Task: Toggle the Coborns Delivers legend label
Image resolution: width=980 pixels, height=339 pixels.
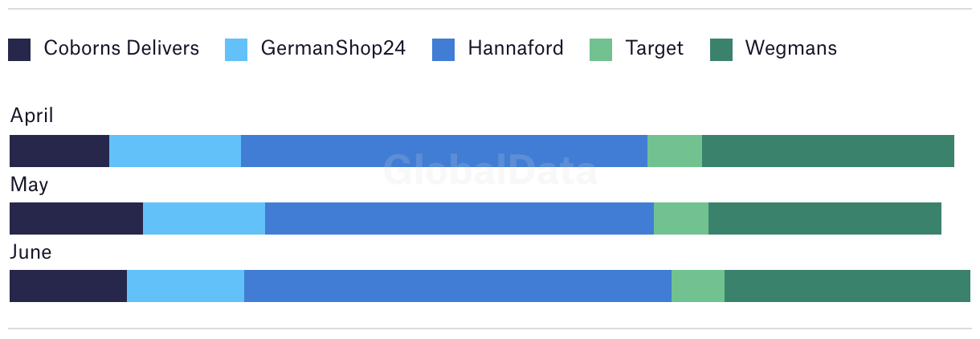Action: point(121,48)
